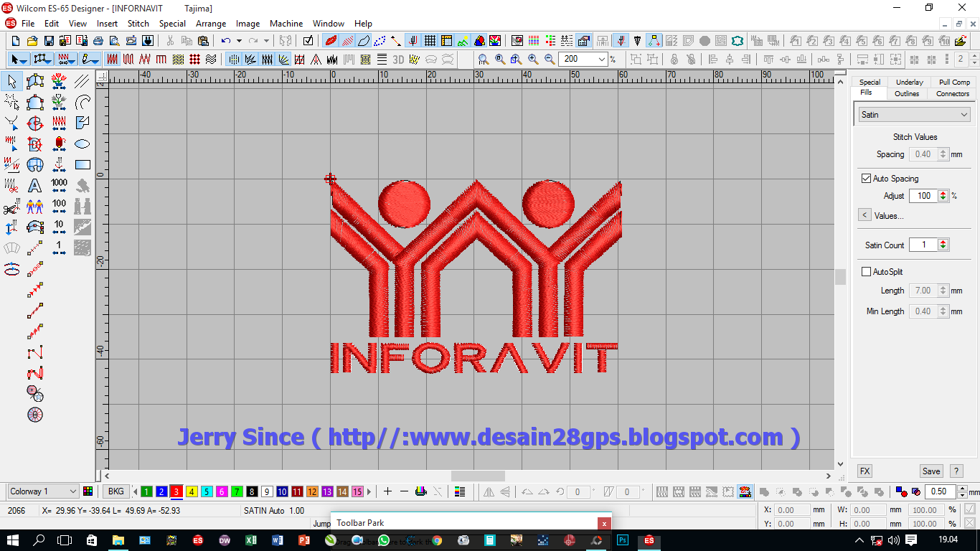Select green color swatch number 1
980x551 pixels.
(x=146, y=491)
